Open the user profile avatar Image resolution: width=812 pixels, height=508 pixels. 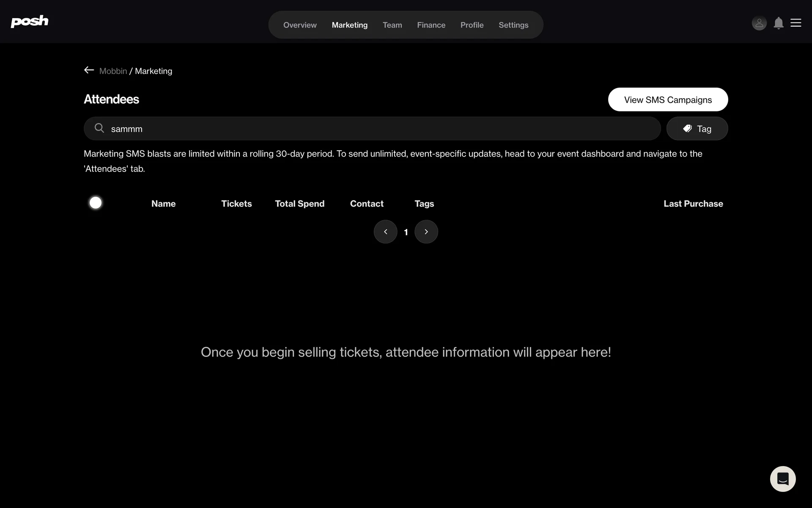759,23
